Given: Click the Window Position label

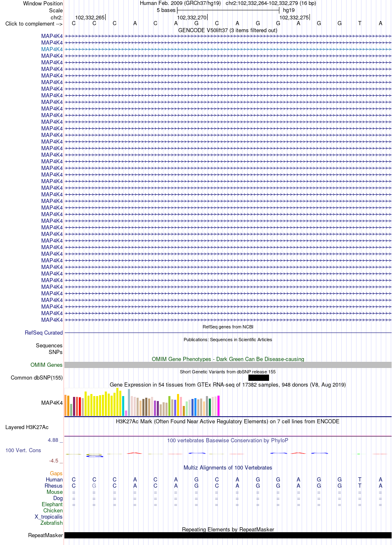Looking at the screenshot, I should click(43, 3).
